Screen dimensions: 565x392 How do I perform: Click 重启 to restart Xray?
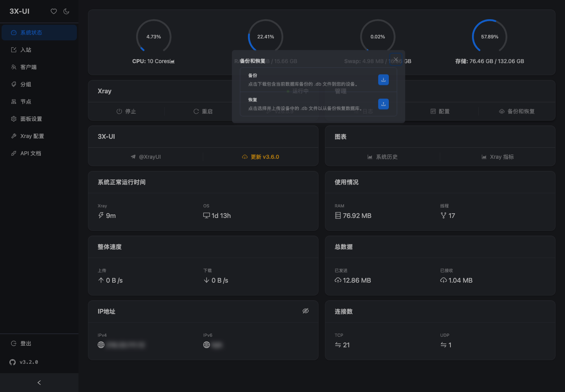[203, 111]
